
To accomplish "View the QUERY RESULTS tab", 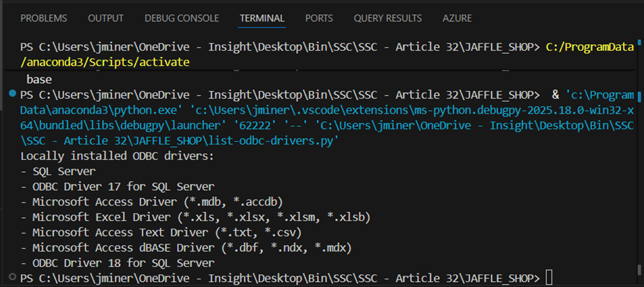I will (x=388, y=18).
